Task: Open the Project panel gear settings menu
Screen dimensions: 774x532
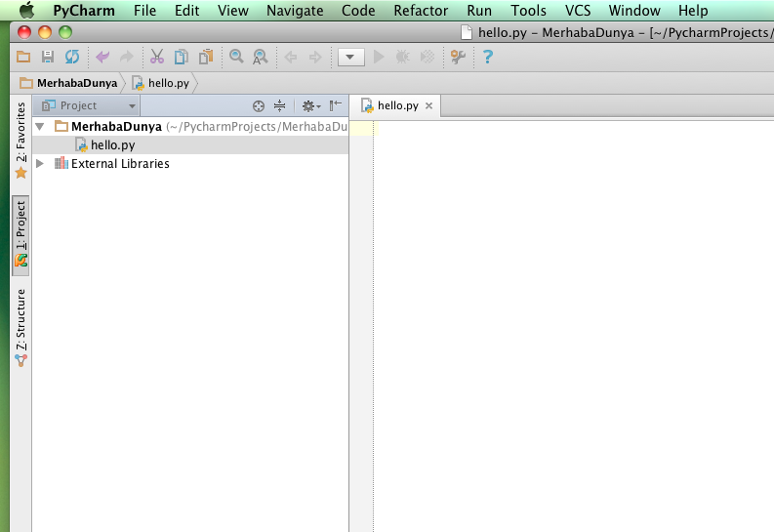Action: point(311,105)
